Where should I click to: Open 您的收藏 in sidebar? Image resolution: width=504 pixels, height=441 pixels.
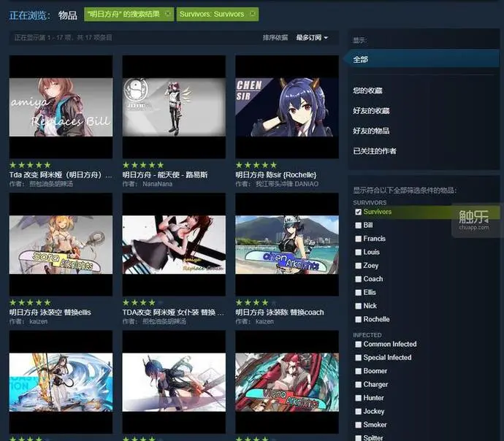(x=367, y=91)
